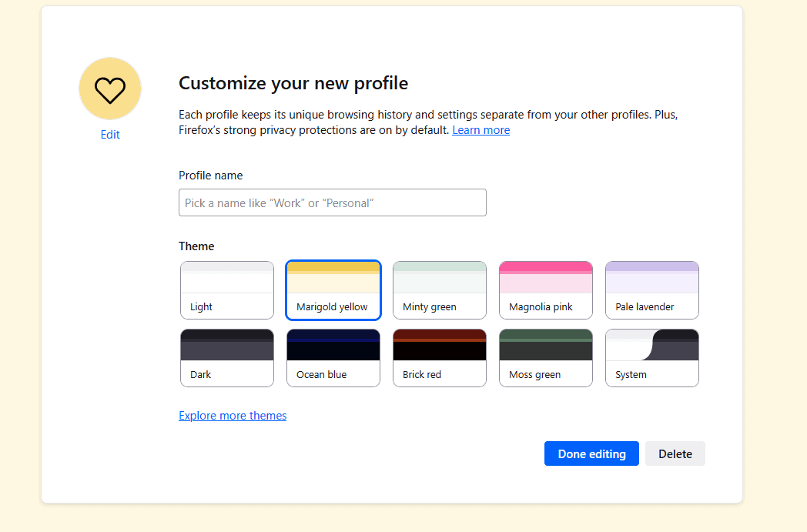Click the Customize your new profile heading

(x=293, y=83)
